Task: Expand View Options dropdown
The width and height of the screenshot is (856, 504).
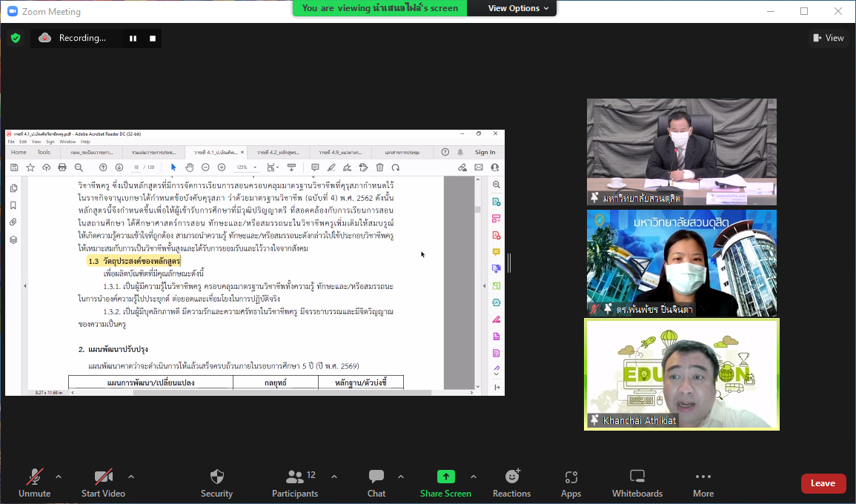Action: coord(518,8)
